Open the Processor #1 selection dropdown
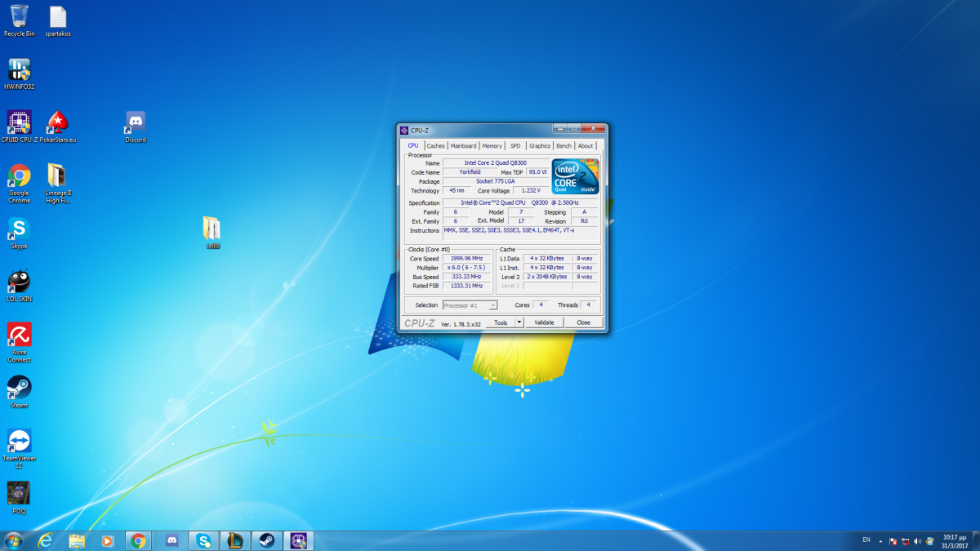980x551 pixels. coord(470,305)
